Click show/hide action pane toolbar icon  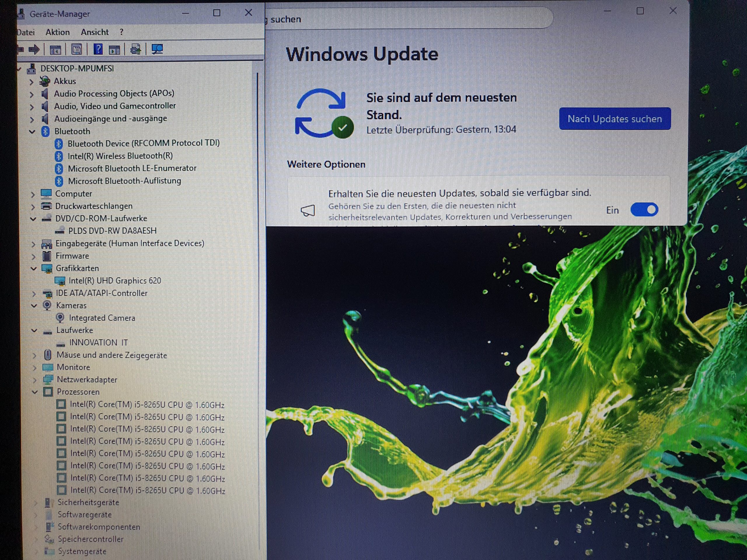click(114, 50)
